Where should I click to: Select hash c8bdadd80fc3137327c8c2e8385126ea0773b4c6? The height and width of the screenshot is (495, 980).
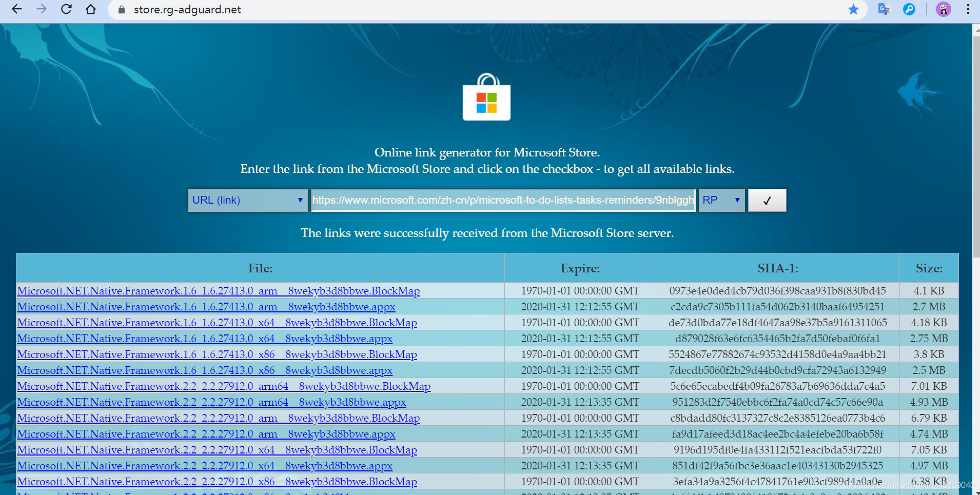(777, 418)
